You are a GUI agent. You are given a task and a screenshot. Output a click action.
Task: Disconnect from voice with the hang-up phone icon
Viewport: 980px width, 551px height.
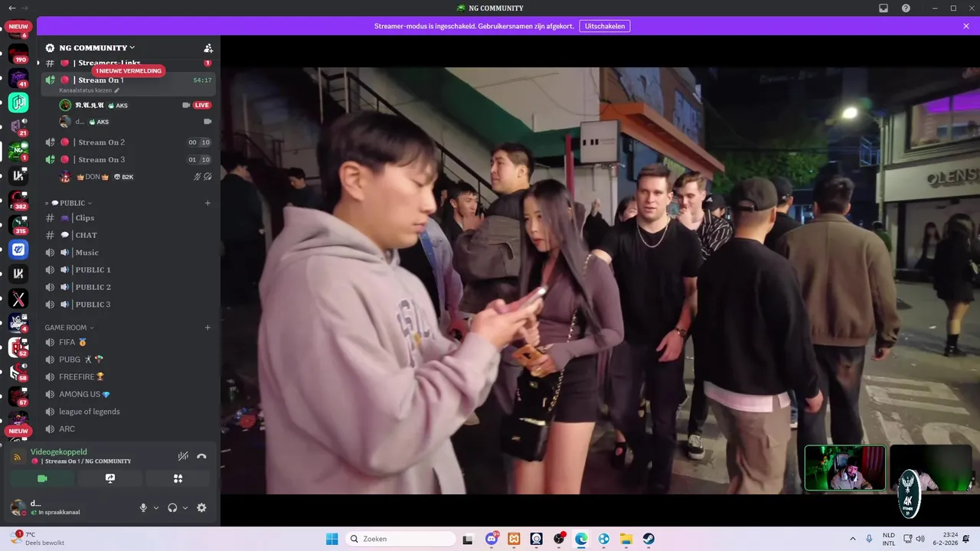pyautogui.click(x=201, y=456)
